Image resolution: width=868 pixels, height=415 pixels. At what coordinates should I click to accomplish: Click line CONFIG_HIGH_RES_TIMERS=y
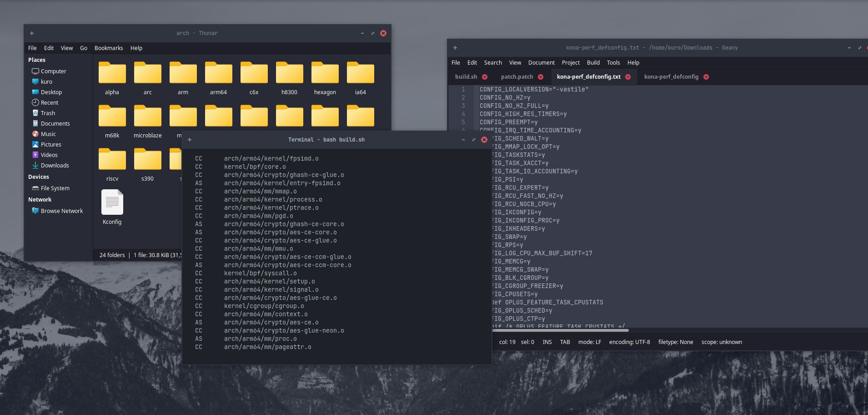(523, 114)
